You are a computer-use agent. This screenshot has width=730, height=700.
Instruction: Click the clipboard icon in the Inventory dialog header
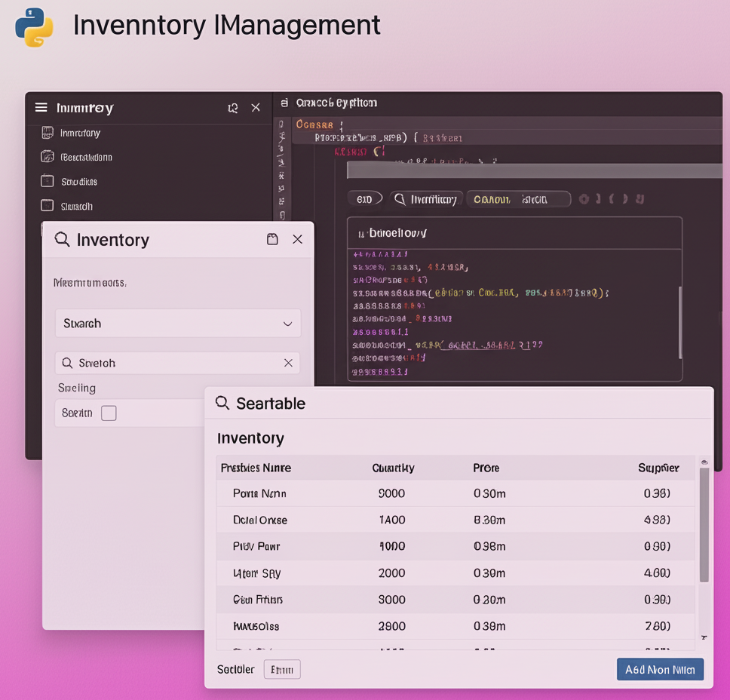tap(272, 238)
